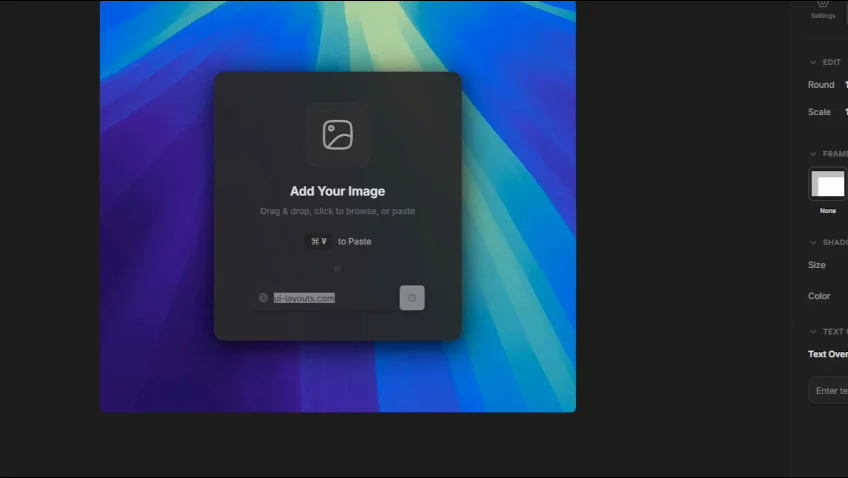Click the Text Overlay label
The image size is (848, 478).
tap(828, 354)
